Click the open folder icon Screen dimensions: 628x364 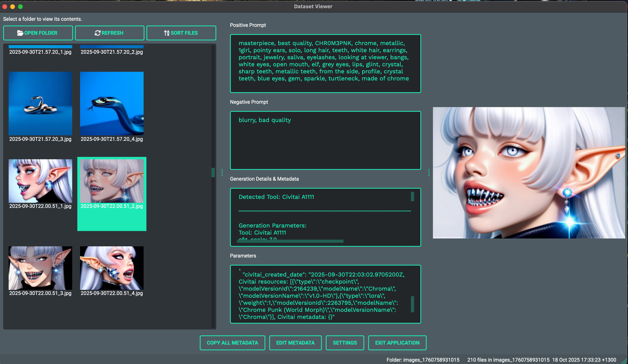pos(20,33)
